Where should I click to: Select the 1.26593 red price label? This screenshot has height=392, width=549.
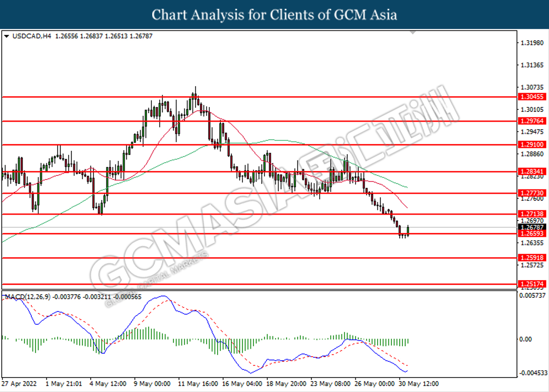click(x=532, y=234)
